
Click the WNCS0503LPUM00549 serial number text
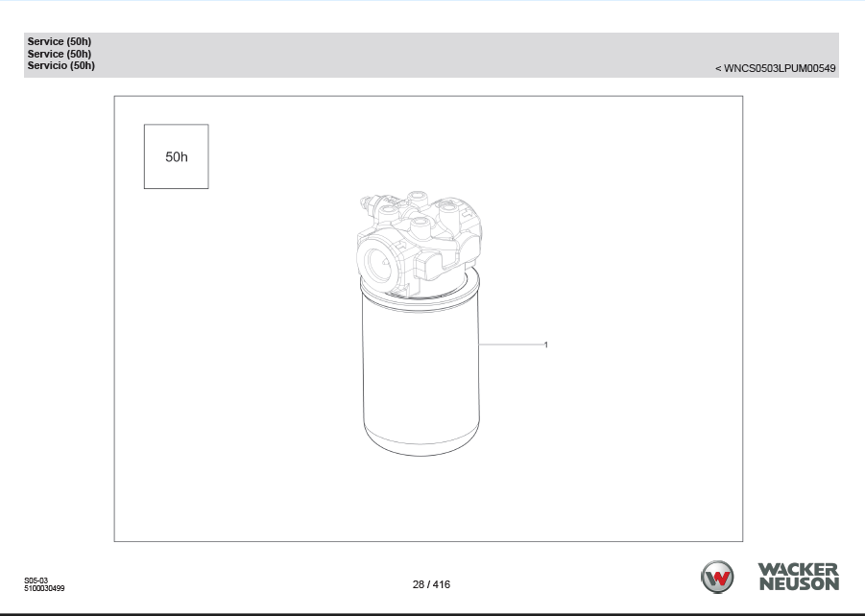(x=781, y=68)
